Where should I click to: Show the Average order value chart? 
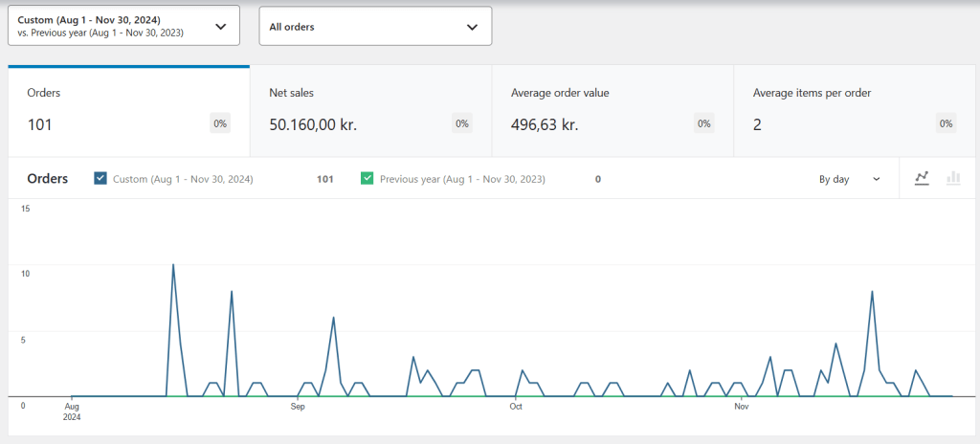point(612,111)
